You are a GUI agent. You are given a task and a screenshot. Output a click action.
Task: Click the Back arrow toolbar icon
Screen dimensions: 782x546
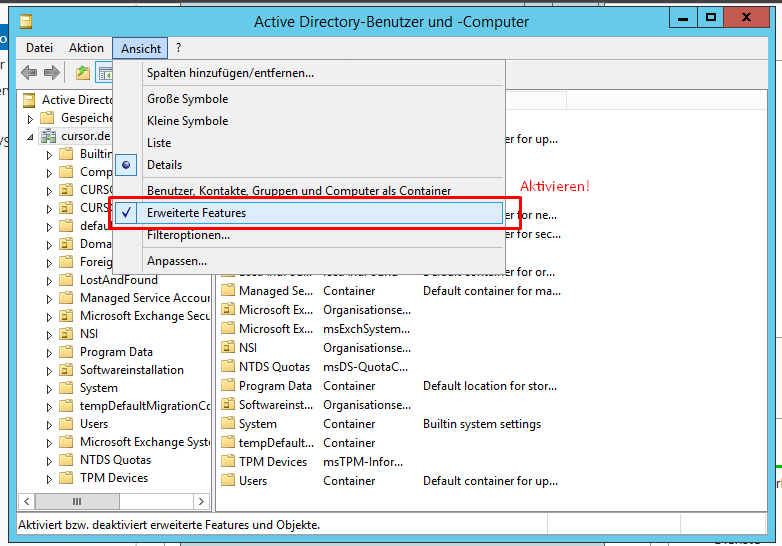[29, 73]
